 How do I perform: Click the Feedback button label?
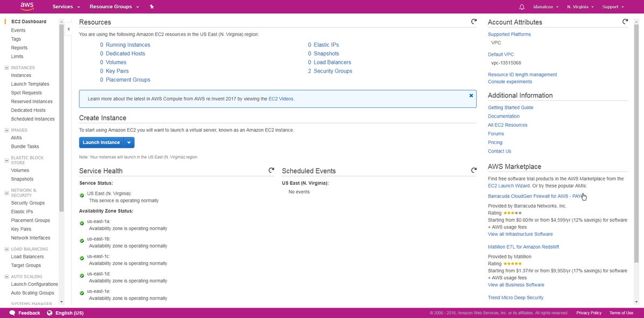(29, 313)
